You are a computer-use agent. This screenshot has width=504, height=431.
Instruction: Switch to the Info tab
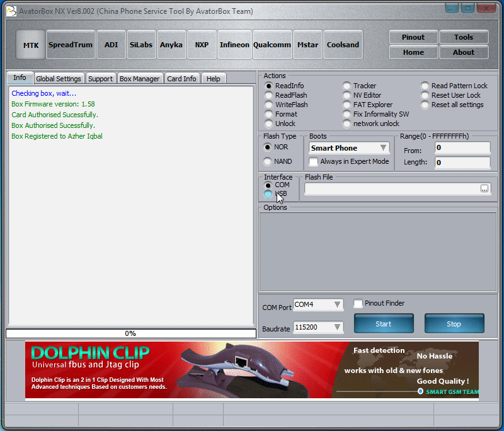pos(20,78)
